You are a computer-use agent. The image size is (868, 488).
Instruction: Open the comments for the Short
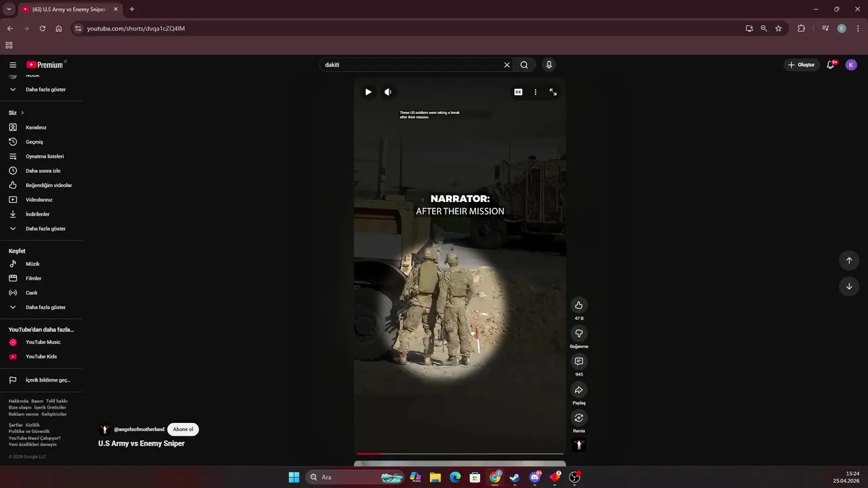click(x=578, y=361)
